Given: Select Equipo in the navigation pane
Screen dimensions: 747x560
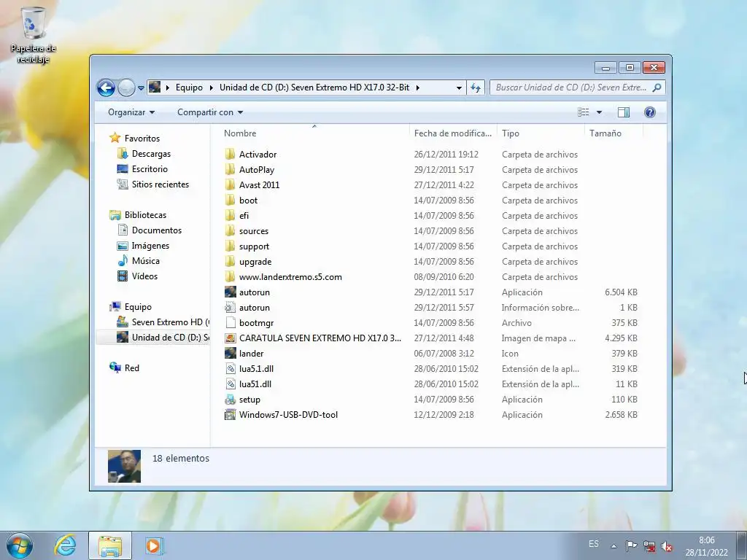Looking at the screenshot, I should [138, 307].
